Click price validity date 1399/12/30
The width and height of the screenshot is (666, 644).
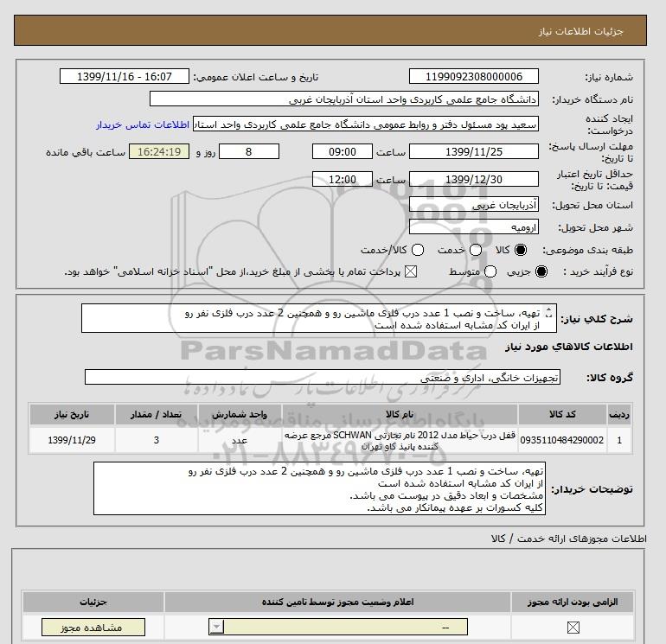click(474, 179)
